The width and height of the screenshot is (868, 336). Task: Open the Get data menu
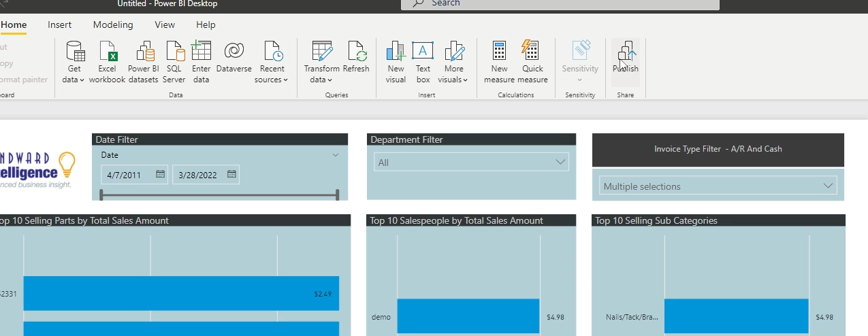tap(74, 62)
